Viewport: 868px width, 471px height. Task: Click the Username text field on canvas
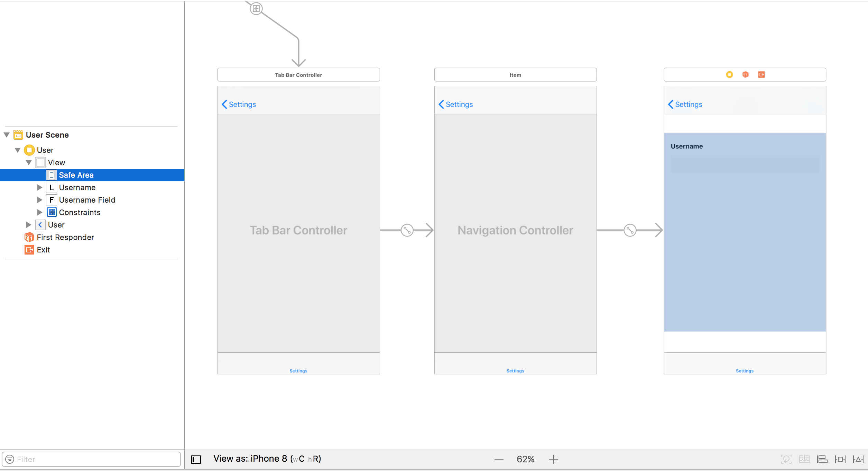745,164
